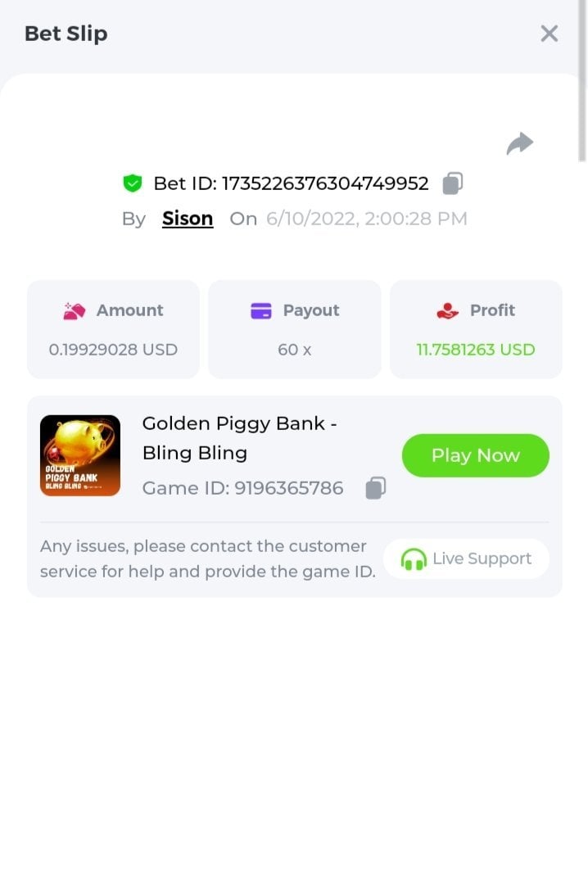Copy the Game ID number
The image size is (588, 882).
[375, 488]
